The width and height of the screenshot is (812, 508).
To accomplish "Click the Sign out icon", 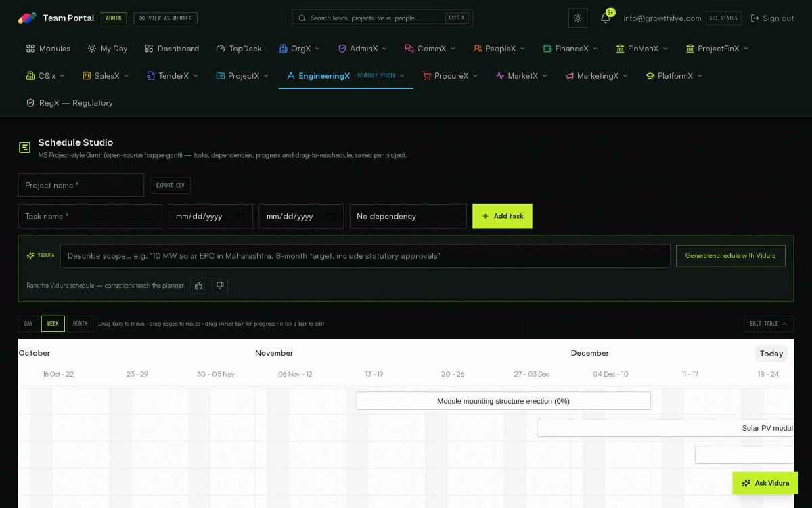I will [755, 18].
